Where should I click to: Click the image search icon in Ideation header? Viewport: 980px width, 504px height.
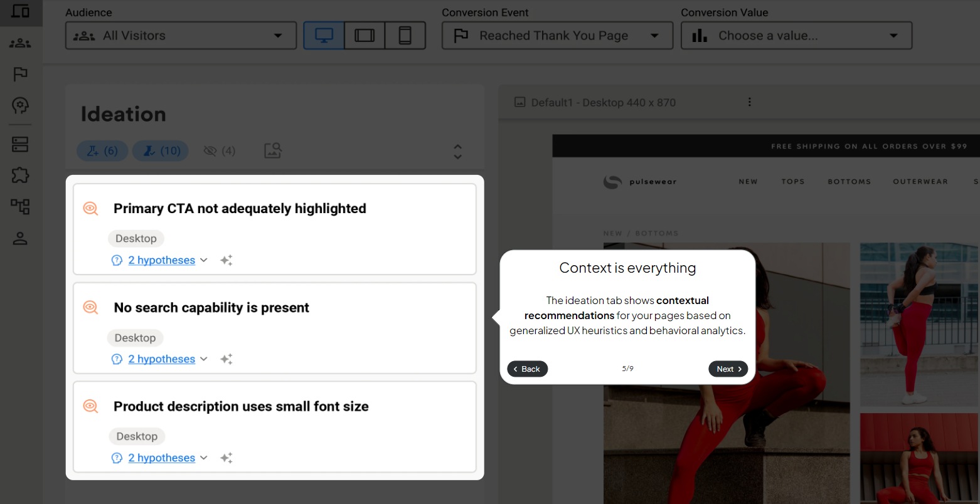point(273,150)
